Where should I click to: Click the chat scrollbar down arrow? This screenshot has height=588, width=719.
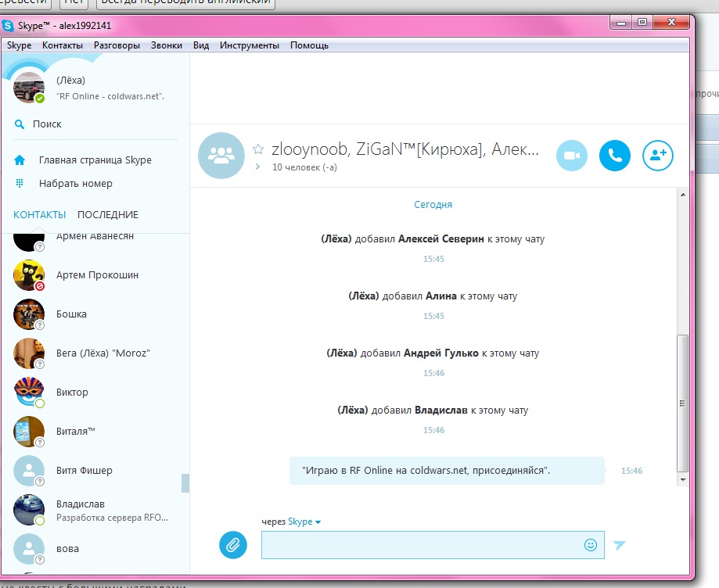tap(683, 480)
